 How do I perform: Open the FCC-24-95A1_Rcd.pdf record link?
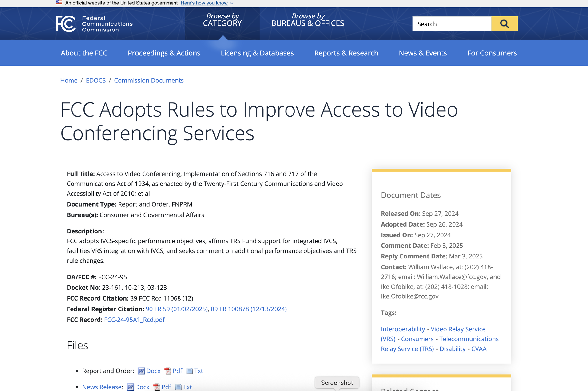(134, 320)
